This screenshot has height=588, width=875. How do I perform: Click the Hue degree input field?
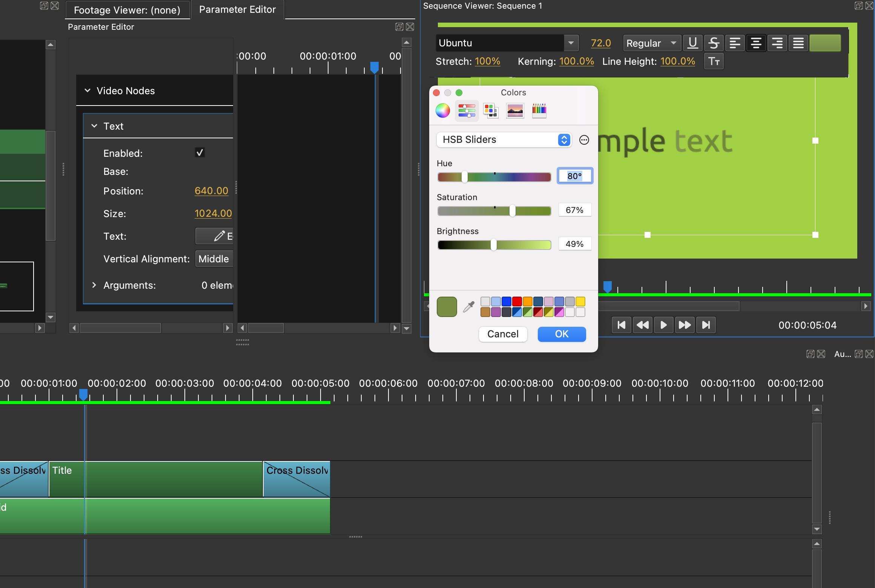click(x=575, y=176)
